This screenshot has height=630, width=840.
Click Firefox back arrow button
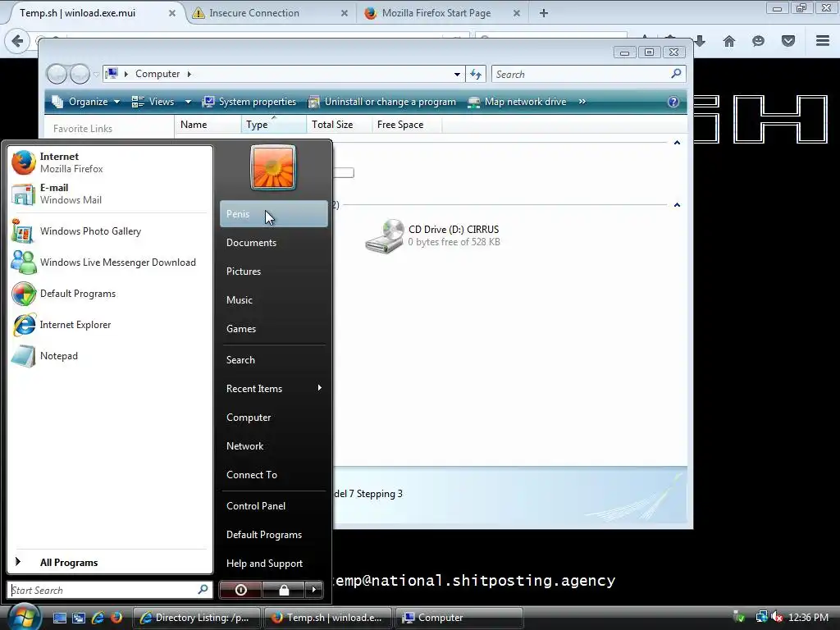click(x=18, y=41)
